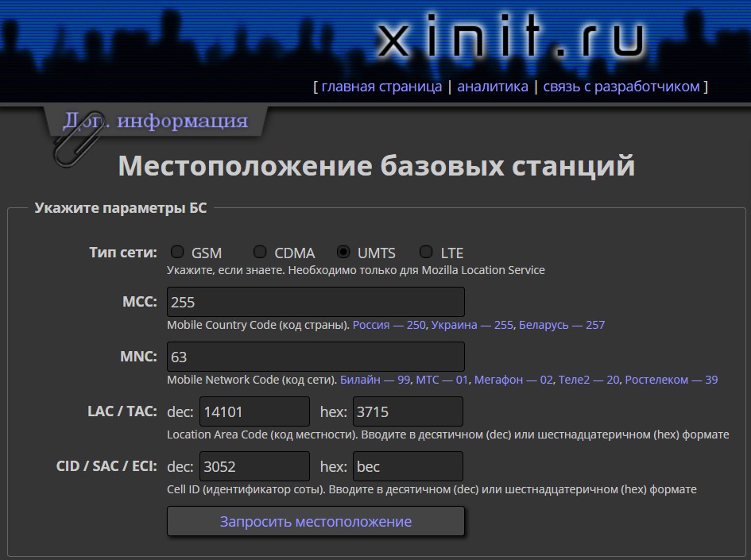Screen dimensions: 751x560
Task: Click the paperclip icon near Доп. информация
Action: [x=78, y=141]
